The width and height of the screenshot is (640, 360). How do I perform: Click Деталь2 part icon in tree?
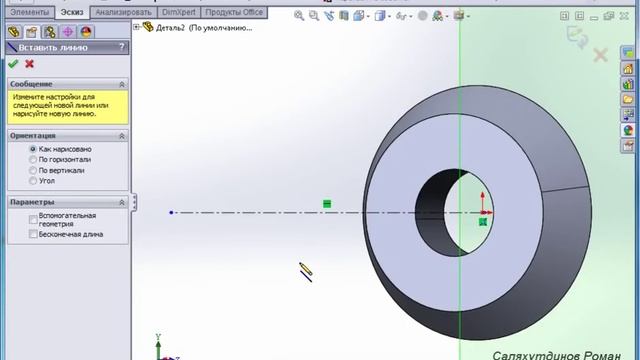[148, 27]
